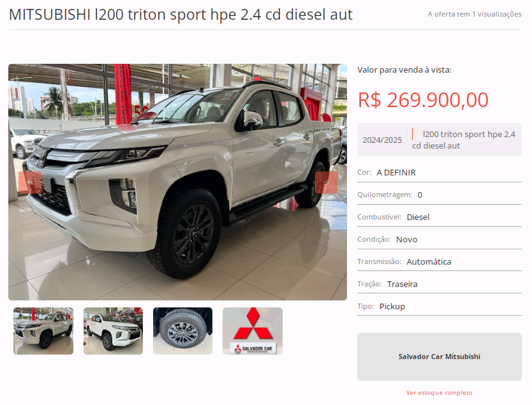Select the first thumbnail of the white truck front

coord(43,331)
